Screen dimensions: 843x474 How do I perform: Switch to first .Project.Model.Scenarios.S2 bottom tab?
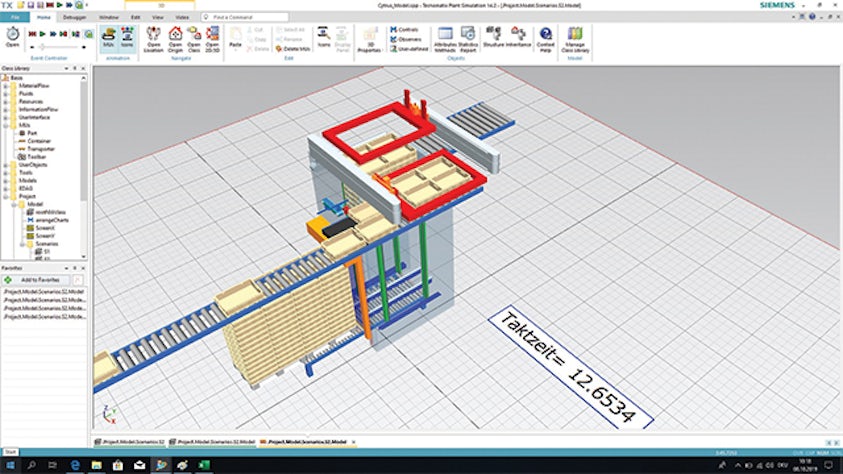tap(129, 442)
